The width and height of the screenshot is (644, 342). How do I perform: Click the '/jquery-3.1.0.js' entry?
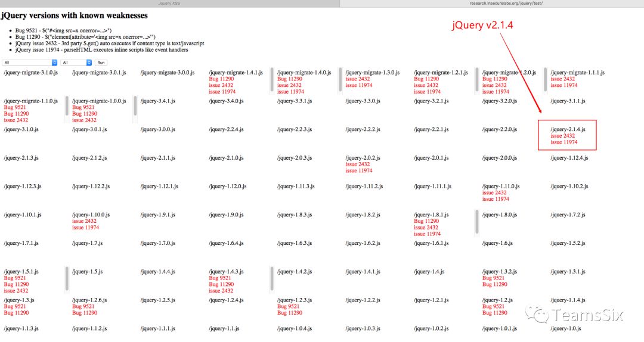pos(21,129)
